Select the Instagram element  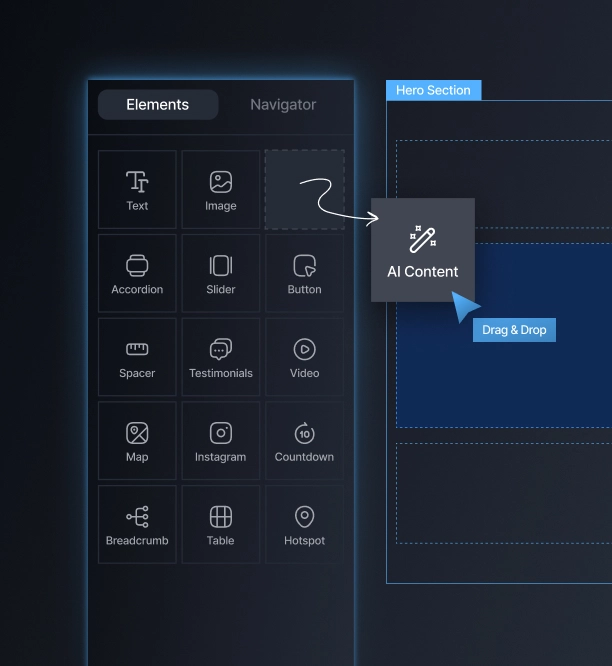click(x=220, y=441)
